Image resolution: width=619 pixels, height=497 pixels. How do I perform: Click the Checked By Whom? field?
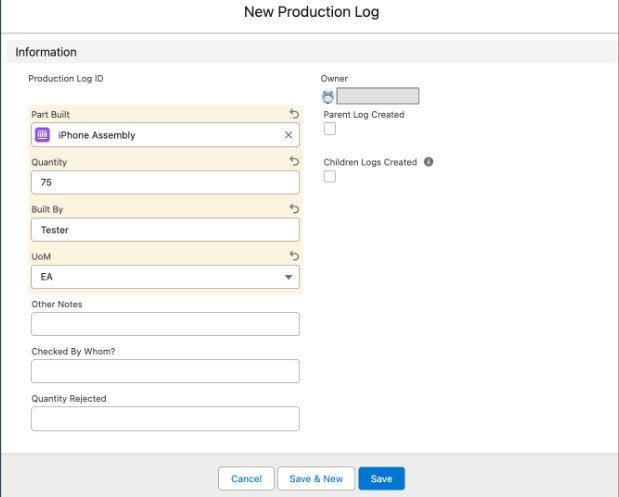click(x=165, y=371)
